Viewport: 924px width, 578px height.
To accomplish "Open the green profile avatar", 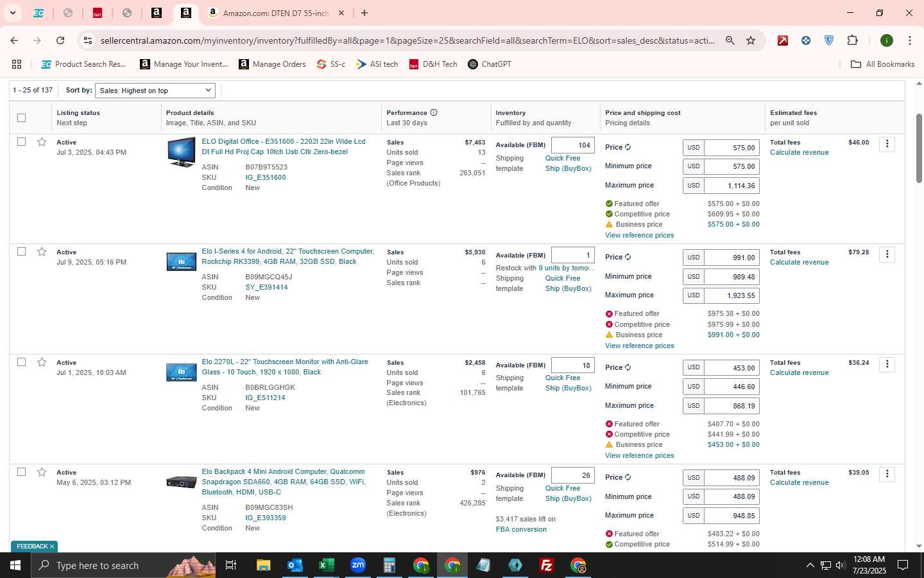I will (887, 40).
